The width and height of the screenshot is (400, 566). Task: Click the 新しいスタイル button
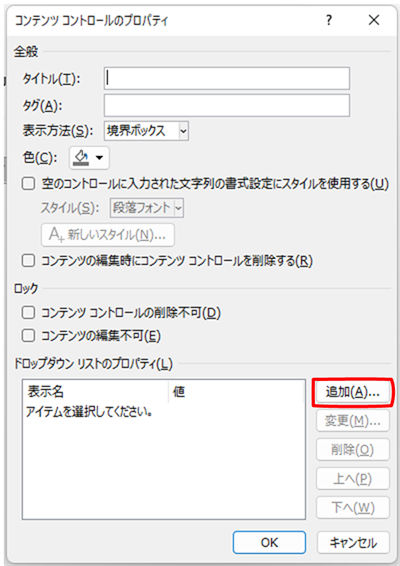108,235
